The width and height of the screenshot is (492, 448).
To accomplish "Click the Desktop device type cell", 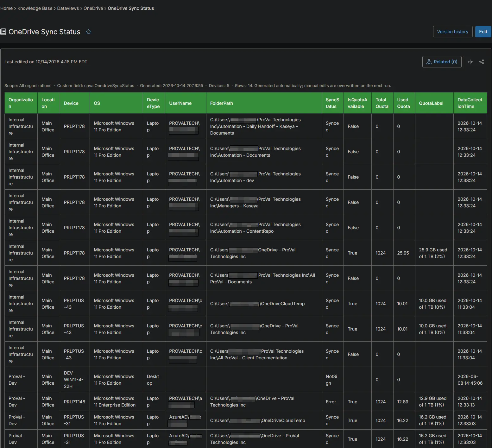I will tap(154, 380).
